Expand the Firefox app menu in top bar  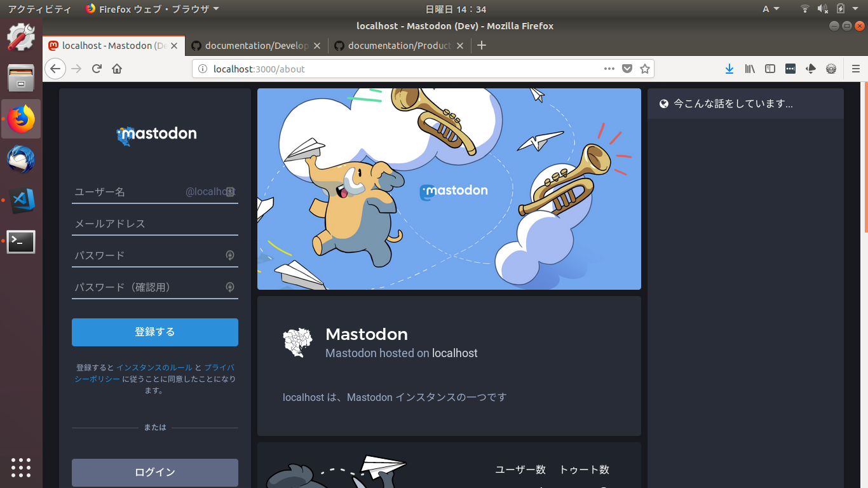coord(153,9)
